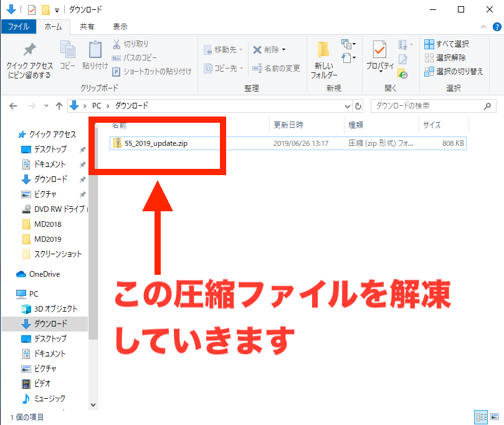This screenshot has width=504, height=425.
Task: Select Quick Access (クイック アクセス) node
Action: (47, 135)
